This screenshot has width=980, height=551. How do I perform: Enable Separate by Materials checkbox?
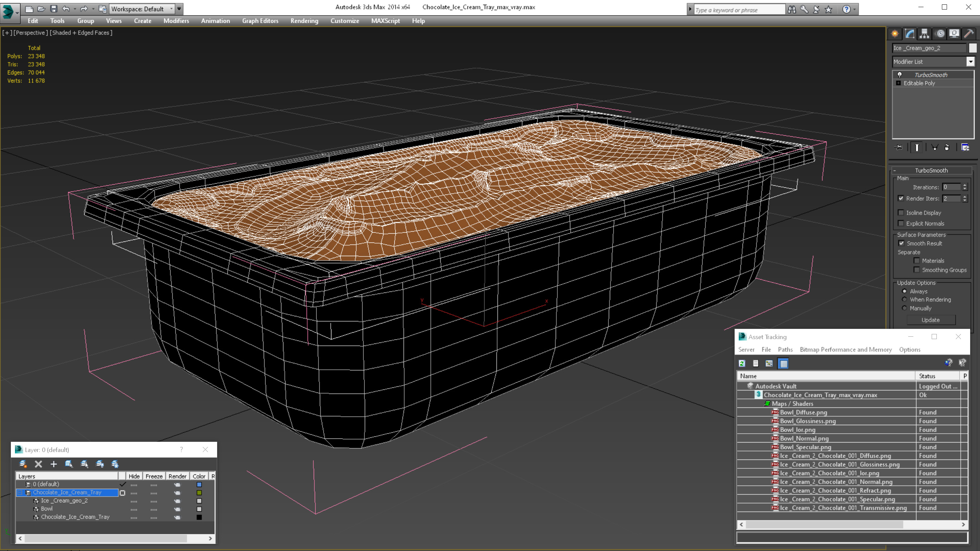click(x=917, y=261)
